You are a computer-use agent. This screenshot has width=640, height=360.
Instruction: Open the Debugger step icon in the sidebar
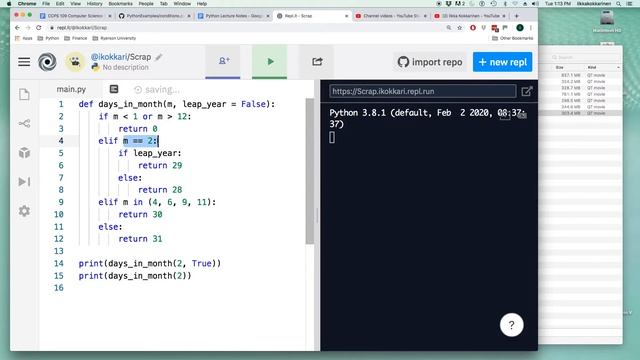(24, 182)
